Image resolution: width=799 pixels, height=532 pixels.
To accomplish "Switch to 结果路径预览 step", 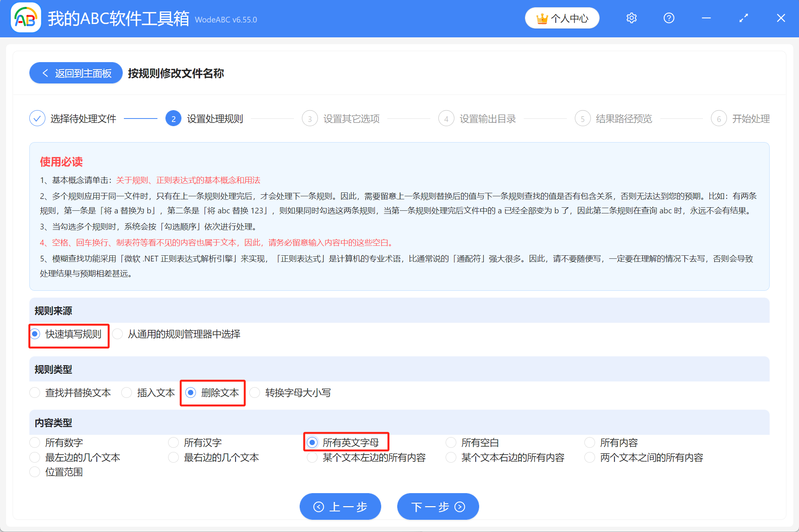I will [582, 118].
